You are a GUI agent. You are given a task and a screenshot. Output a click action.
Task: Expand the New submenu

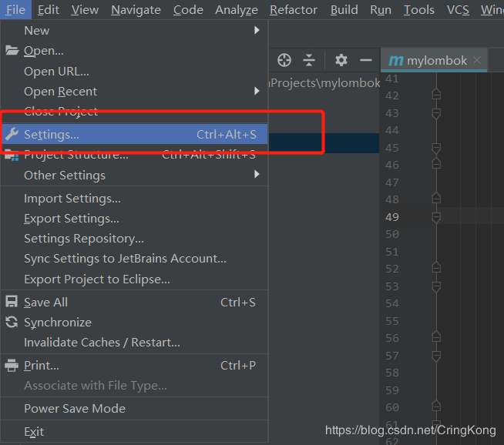[134, 31]
